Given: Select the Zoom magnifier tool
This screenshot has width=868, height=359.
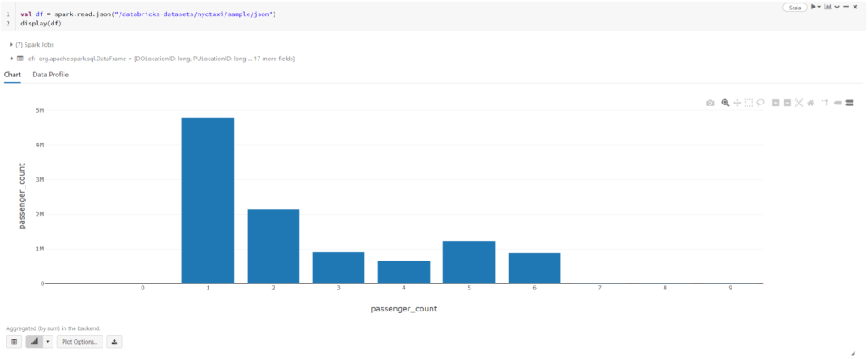Looking at the screenshot, I should pos(726,103).
